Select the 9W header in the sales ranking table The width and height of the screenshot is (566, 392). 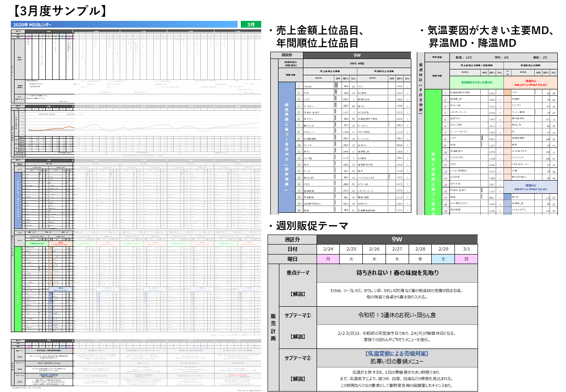tap(357, 55)
